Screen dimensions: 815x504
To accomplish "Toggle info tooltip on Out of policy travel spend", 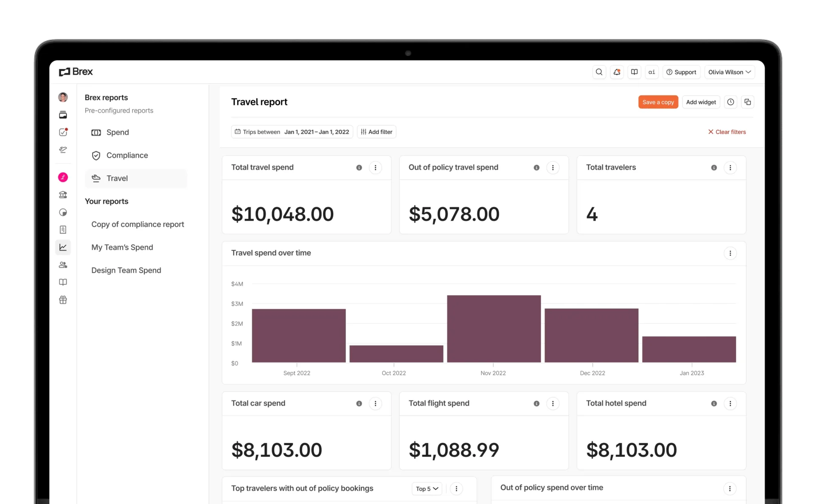I will 537,168.
